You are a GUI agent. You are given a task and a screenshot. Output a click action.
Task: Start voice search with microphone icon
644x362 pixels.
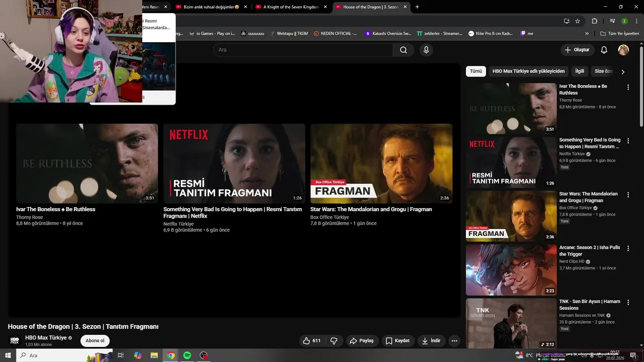(426, 50)
